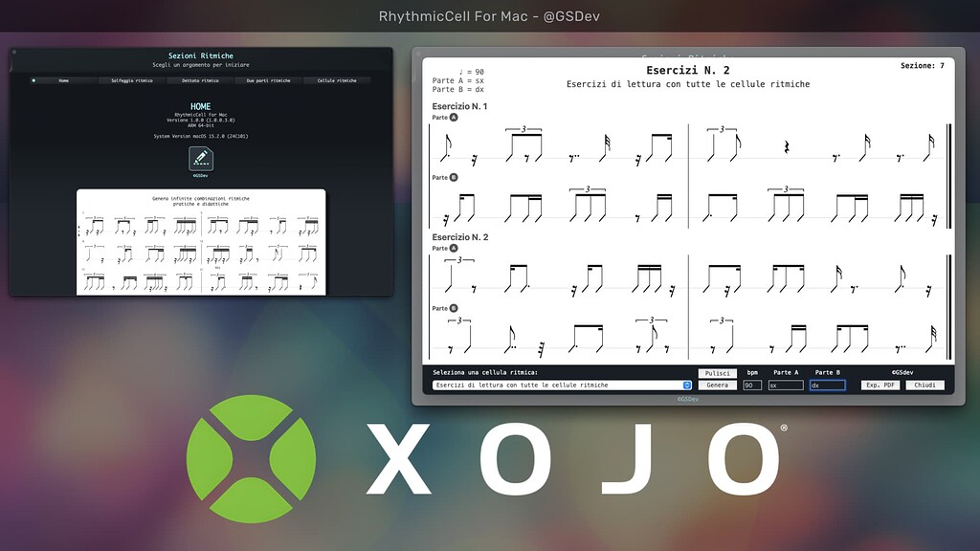The height and width of the screenshot is (551, 980).
Task: Click the GSDev pencil pad icon on Home screen
Action: tap(201, 159)
